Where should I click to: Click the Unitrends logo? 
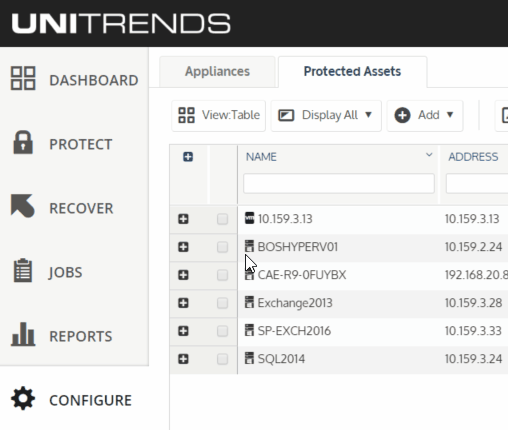coord(121,24)
